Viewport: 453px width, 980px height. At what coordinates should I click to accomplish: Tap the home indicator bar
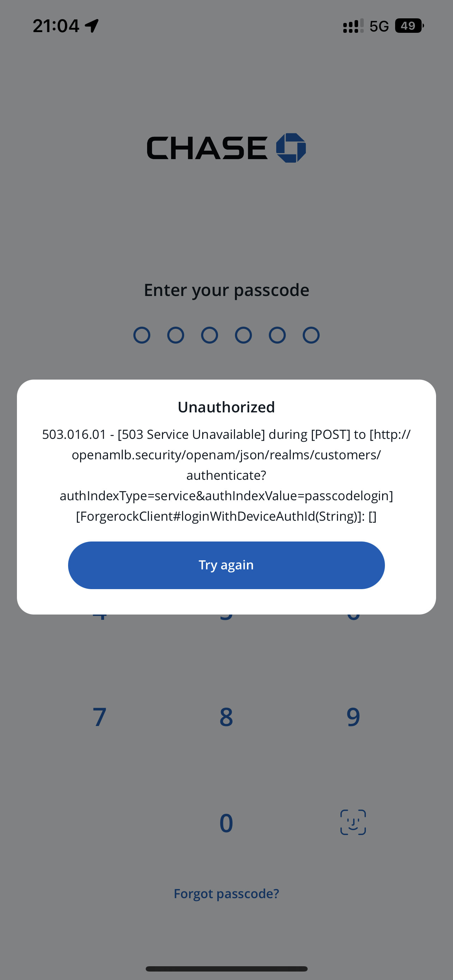pyautogui.click(x=226, y=969)
